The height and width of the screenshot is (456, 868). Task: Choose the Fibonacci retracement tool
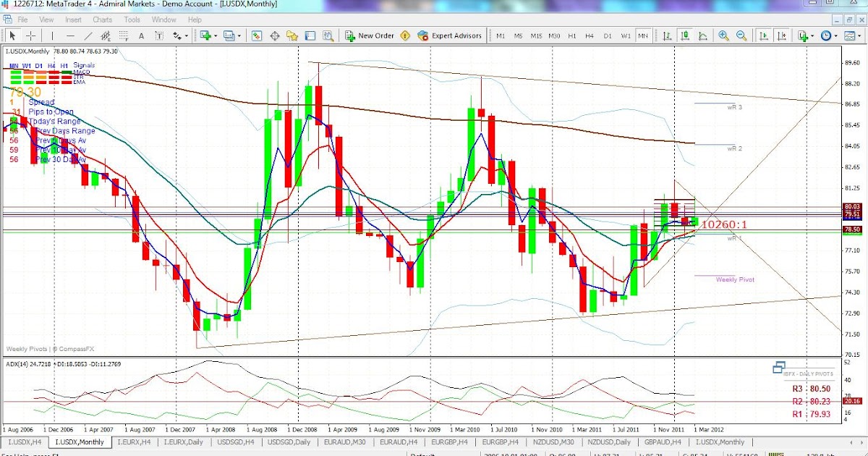(124, 35)
